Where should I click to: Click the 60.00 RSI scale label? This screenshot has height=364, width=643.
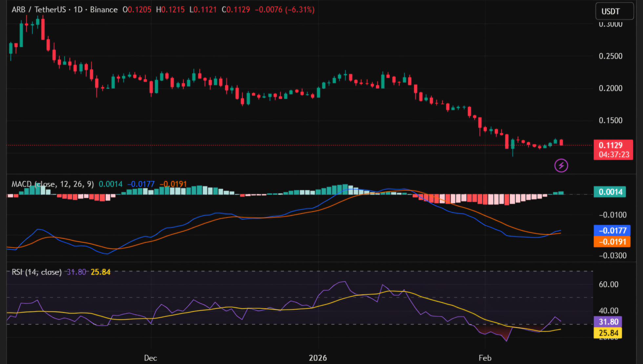pyautogui.click(x=609, y=285)
